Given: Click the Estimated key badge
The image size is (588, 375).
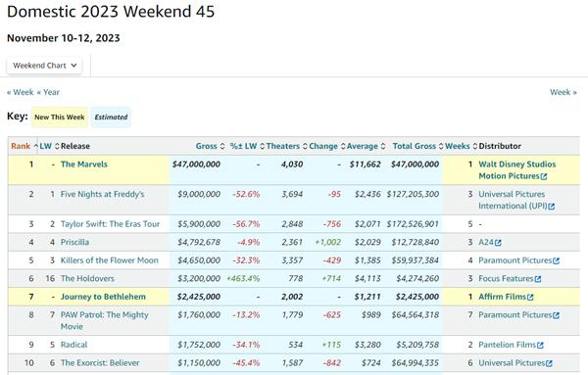Looking at the screenshot, I should [111, 117].
